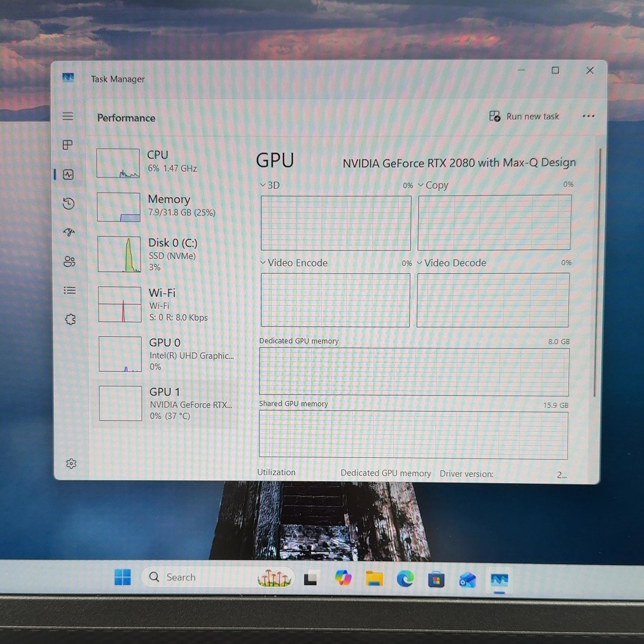Click the Dedicated GPU memory graph
Image resolution: width=644 pixels, height=644 pixels.
pos(414,372)
